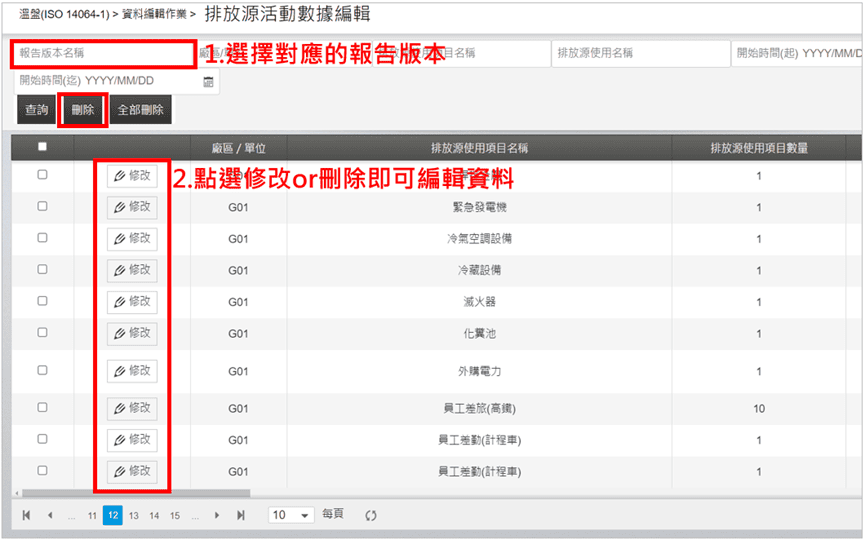Click 修改 for 緊急發電機 row

(132, 207)
